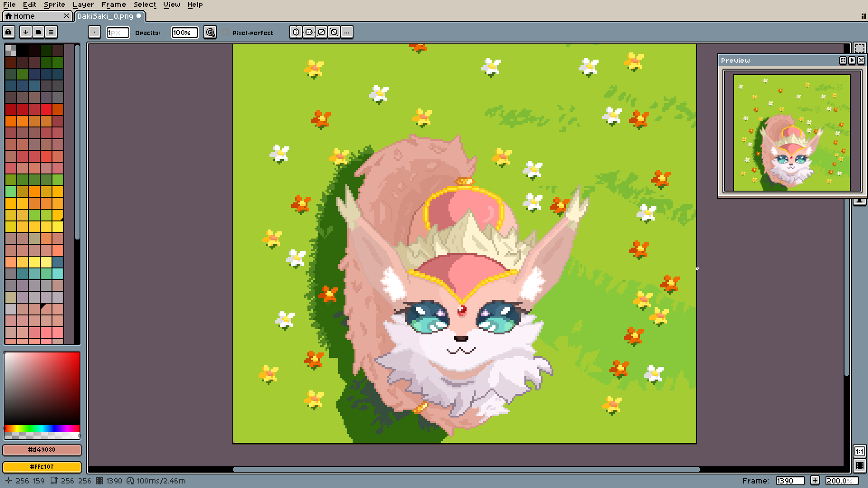The image size is (868, 488).
Task: Open the Sprite menu
Action: [54, 5]
